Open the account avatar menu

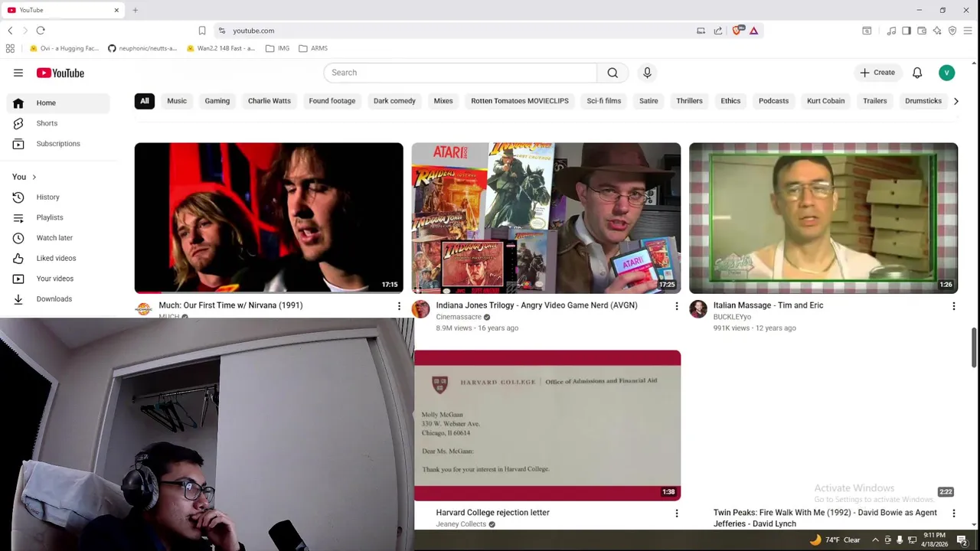[947, 73]
